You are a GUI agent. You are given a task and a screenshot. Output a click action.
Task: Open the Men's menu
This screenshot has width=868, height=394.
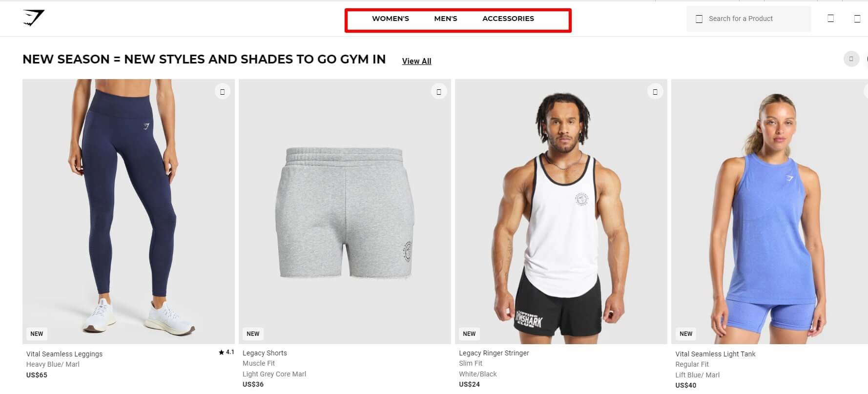pyautogui.click(x=446, y=19)
